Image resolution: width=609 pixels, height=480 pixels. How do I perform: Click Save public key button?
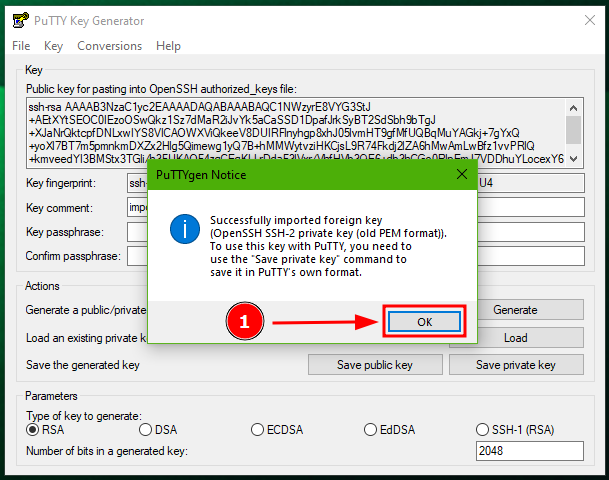click(375, 365)
